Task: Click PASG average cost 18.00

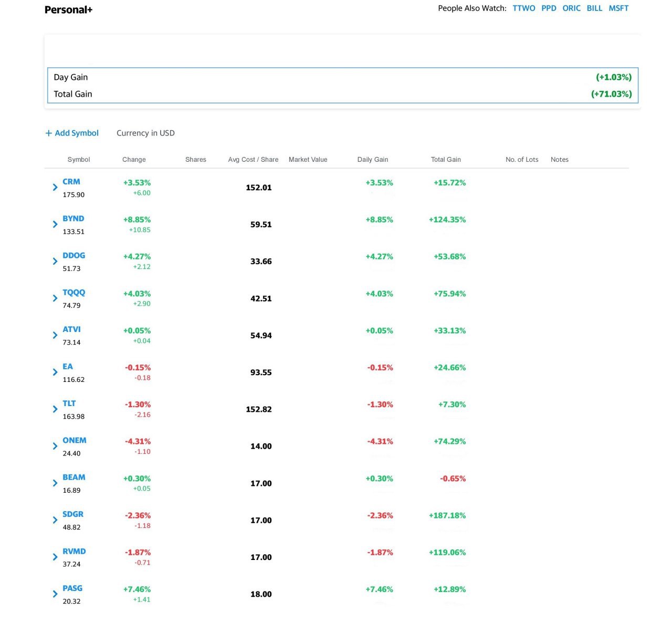Action: (261, 594)
